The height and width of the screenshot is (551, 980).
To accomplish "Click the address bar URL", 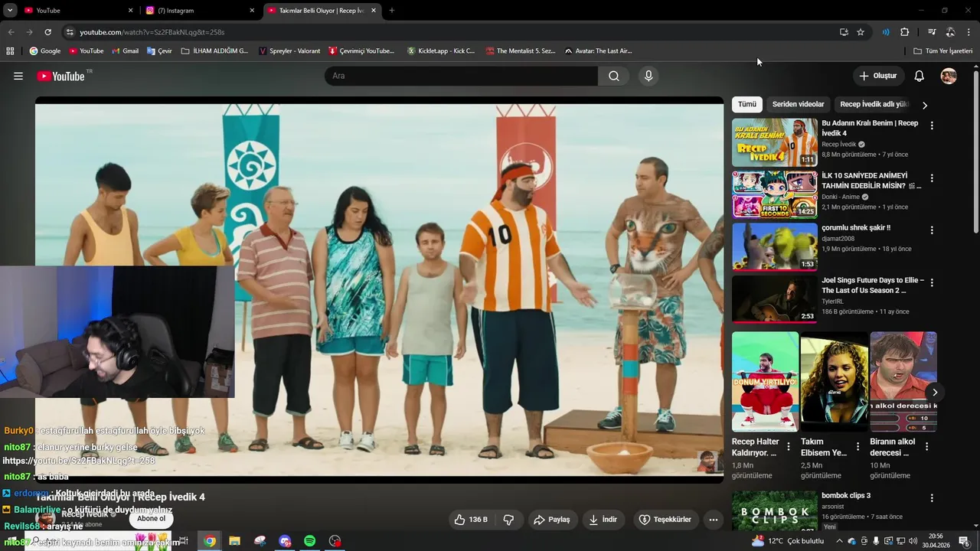I will [x=152, y=32].
